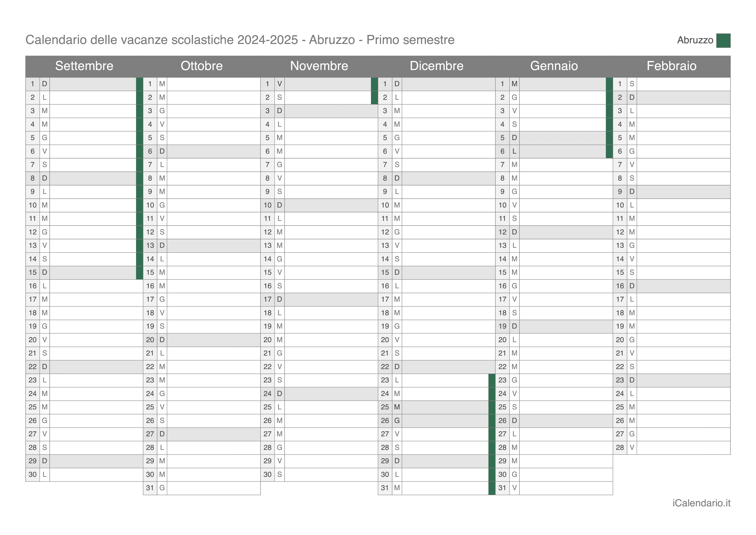Click day 31 number in Ottobre
The height and width of the screenshot is (535, 756).
tap(150, 488)
